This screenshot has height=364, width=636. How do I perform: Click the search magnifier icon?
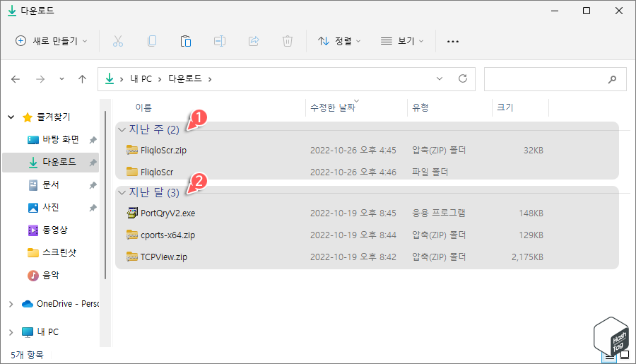click(x=612, y=80)
